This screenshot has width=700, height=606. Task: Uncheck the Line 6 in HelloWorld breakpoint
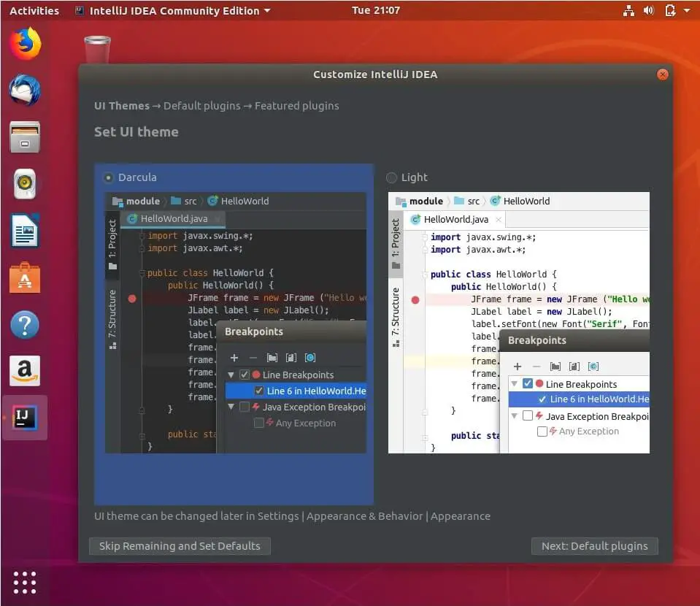point(259,391)
